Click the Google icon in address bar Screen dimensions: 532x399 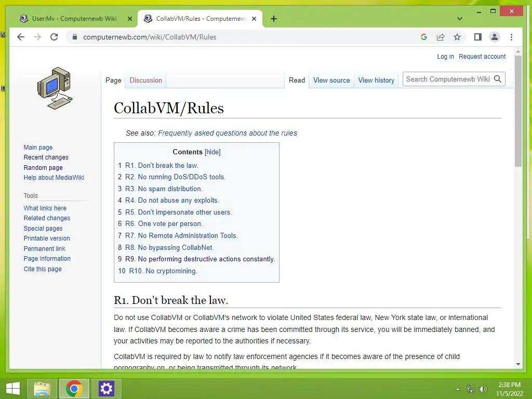(x=424, y=37)
